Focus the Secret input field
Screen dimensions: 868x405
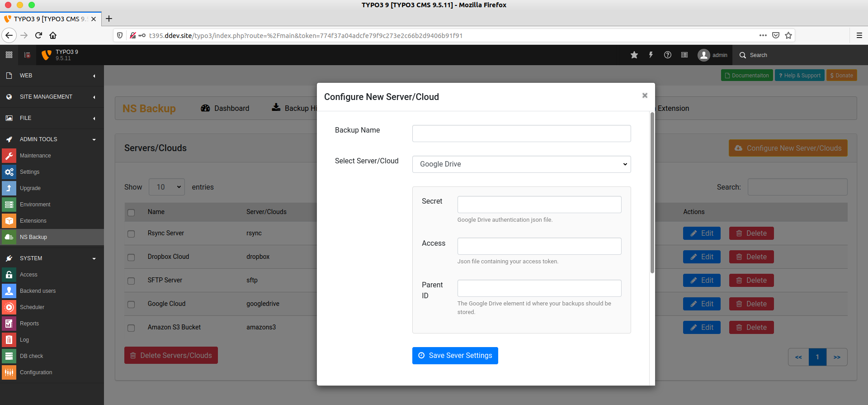pos(539,205)
